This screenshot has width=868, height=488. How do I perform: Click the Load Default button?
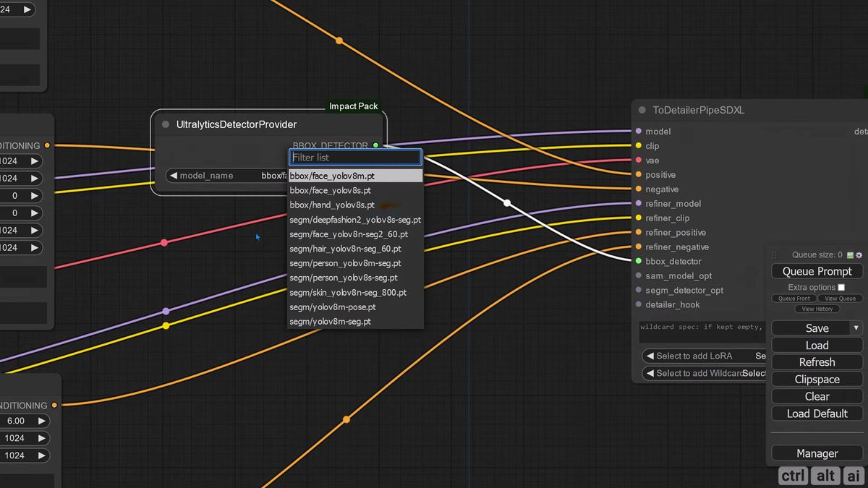pos(817,414)
